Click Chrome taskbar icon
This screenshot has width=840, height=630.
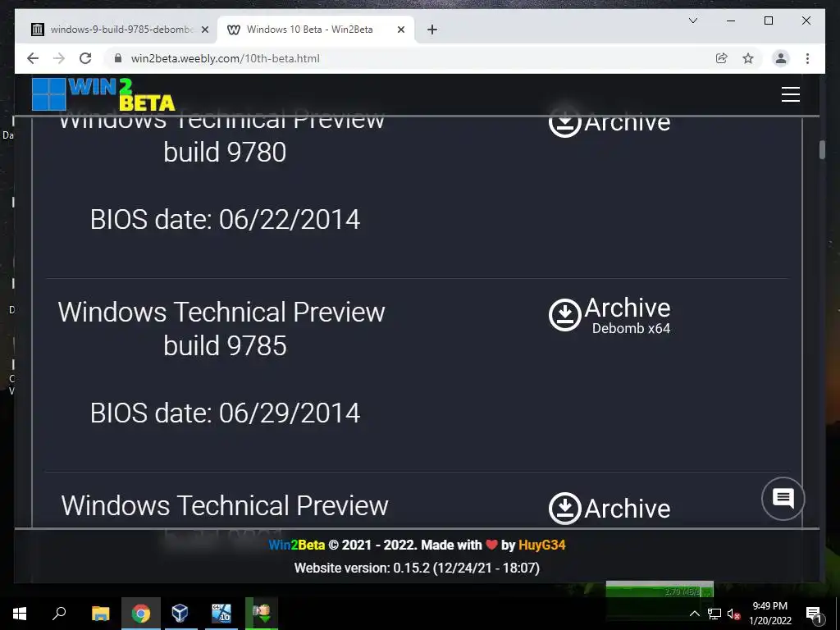pos(141,614)
